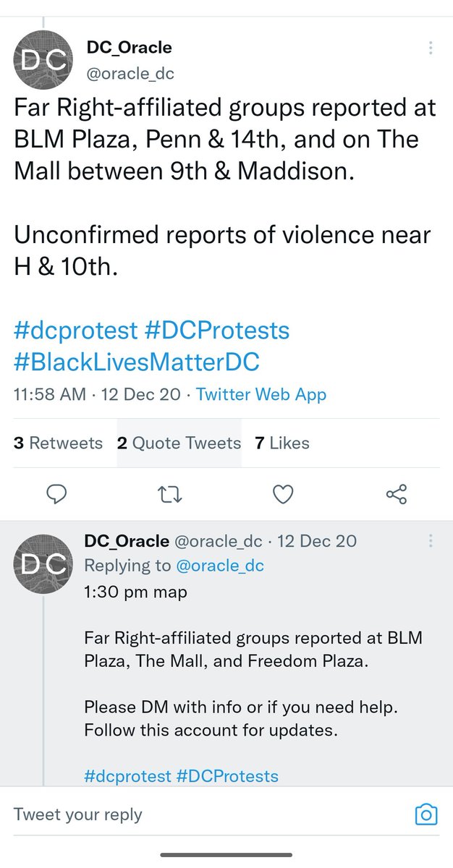This screenshot has height=868, width=453.
Task: View the 2 Quote Tweets list
Action: pos(179,443)
